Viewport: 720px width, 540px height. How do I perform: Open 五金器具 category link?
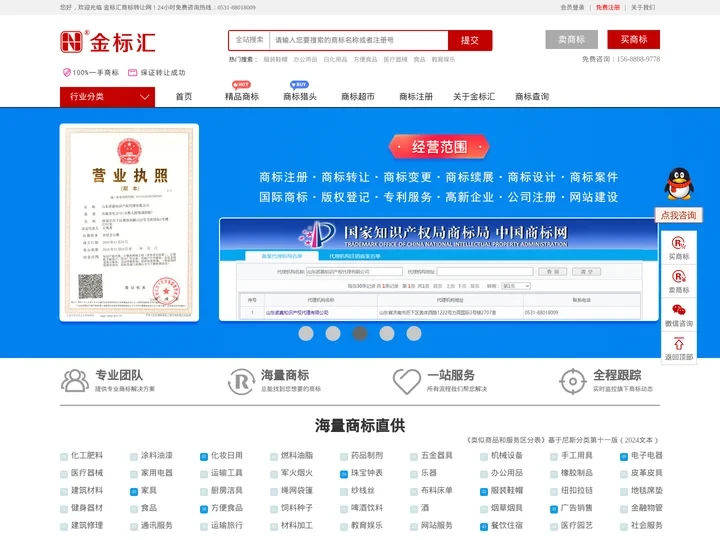coord(437,456)
